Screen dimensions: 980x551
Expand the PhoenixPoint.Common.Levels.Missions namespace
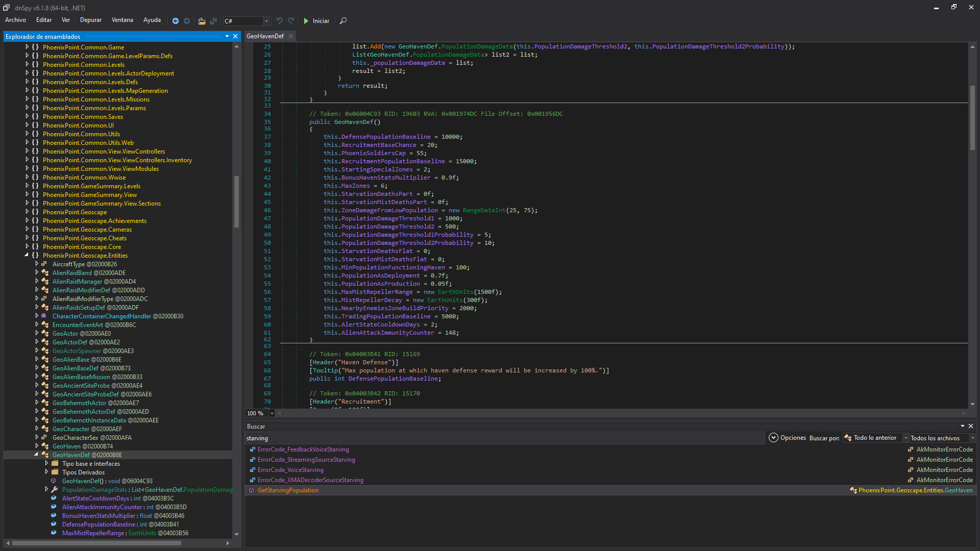[27, 99]
